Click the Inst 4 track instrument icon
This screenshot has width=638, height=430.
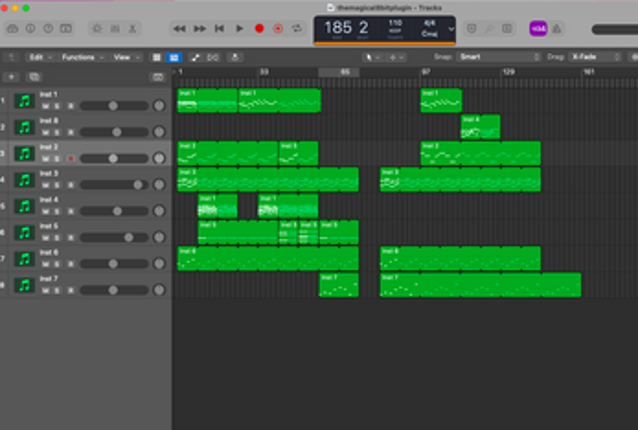click(25, 207)
